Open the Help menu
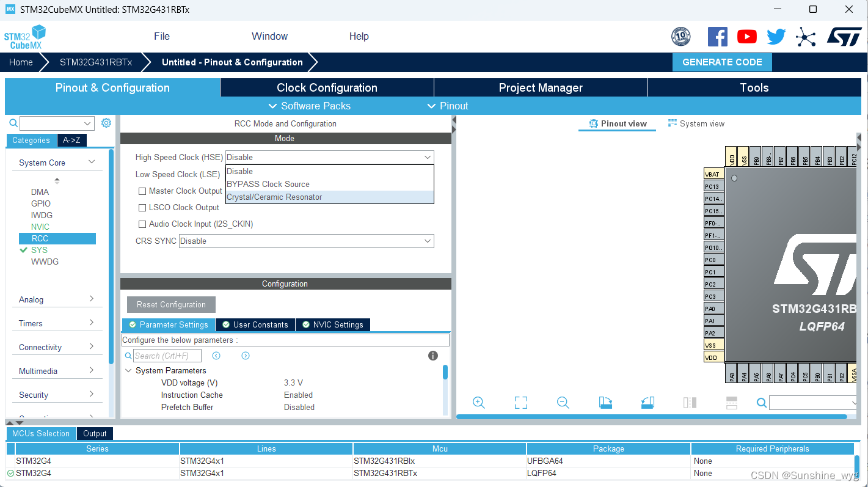868x487 pixels. (x=359, y=36)
